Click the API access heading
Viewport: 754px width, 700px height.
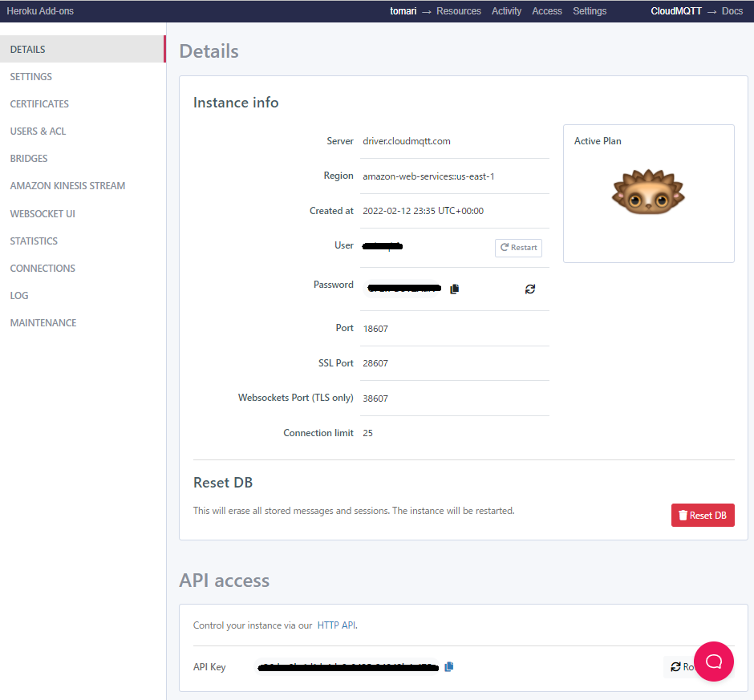(224, 581)
